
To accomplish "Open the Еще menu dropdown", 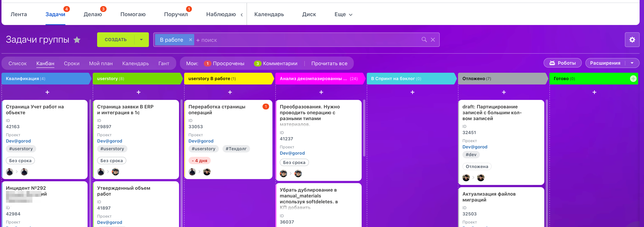I will (343, 15).
